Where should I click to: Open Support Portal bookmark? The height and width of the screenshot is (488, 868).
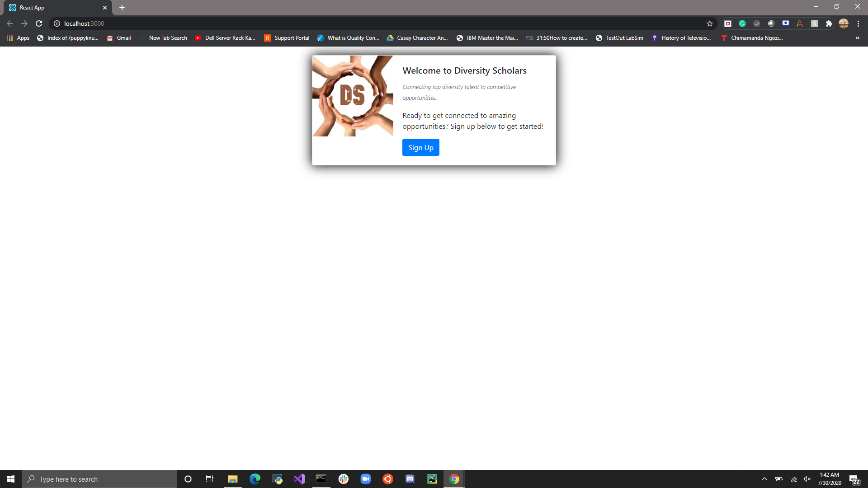(x=287, y=38)
